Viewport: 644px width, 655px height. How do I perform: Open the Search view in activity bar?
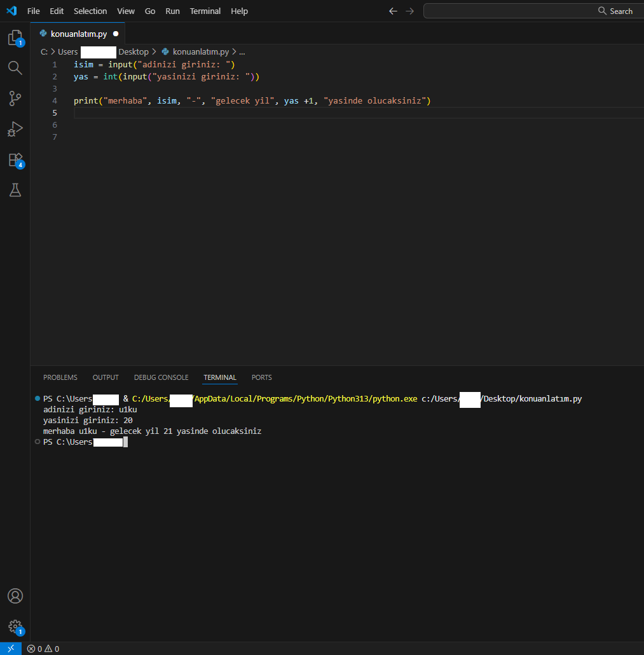15,68
